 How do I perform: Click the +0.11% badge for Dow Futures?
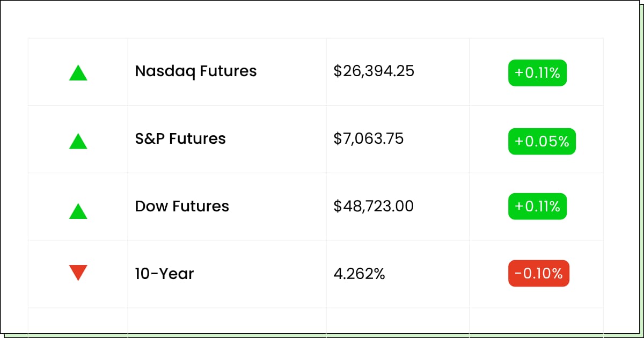[537, 207]
